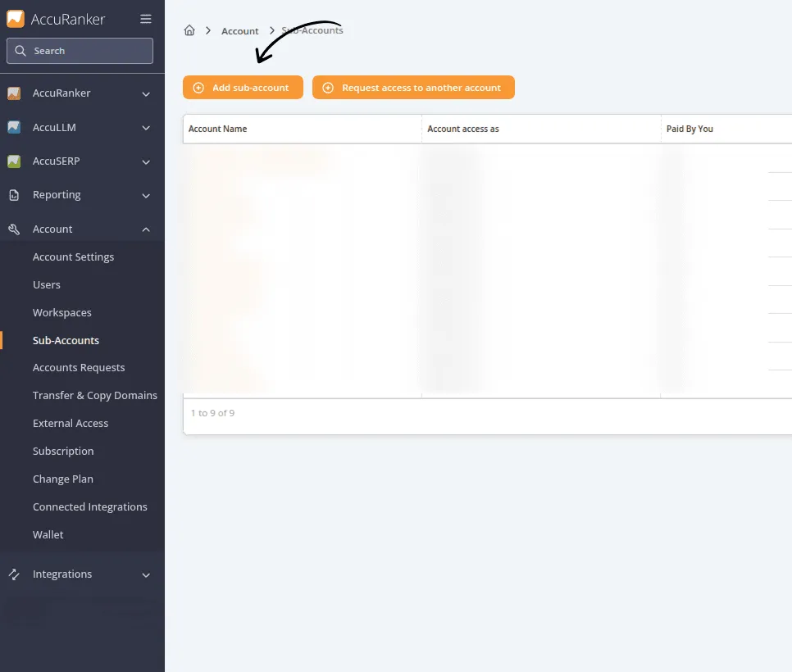Click Request access to another account label

(421, 88)
